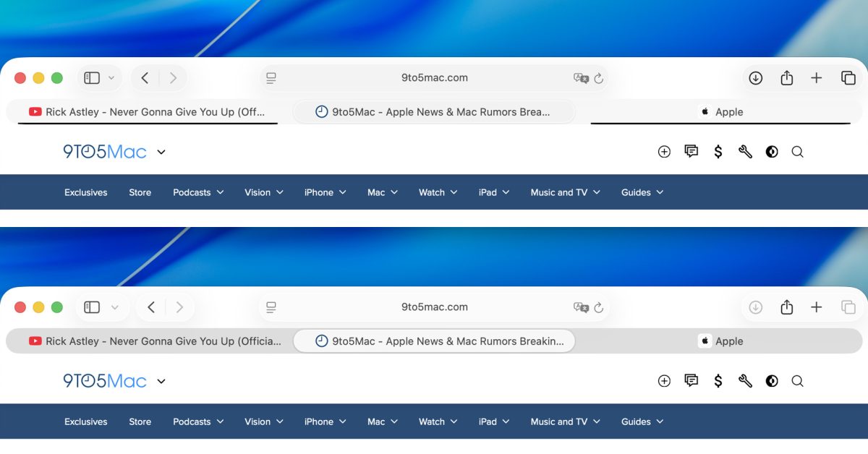This screenshot has width=868, height=454.
Task: Click the Share icon in the lower Safari window
Action: pyautogui.click(x=787, y=307)
